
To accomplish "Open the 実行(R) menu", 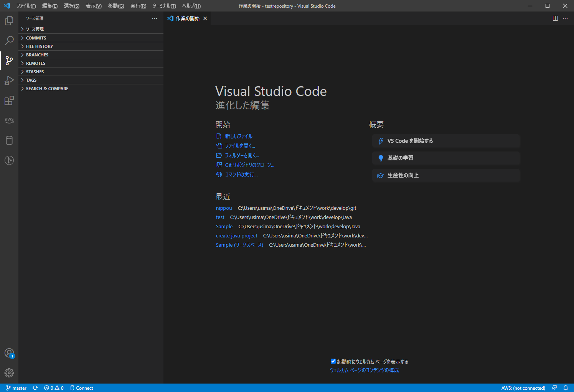I will point(138,6).
